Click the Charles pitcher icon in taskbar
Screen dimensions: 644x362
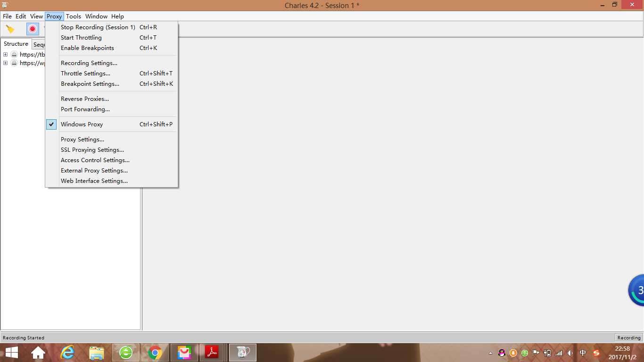[x=243, y=353]
